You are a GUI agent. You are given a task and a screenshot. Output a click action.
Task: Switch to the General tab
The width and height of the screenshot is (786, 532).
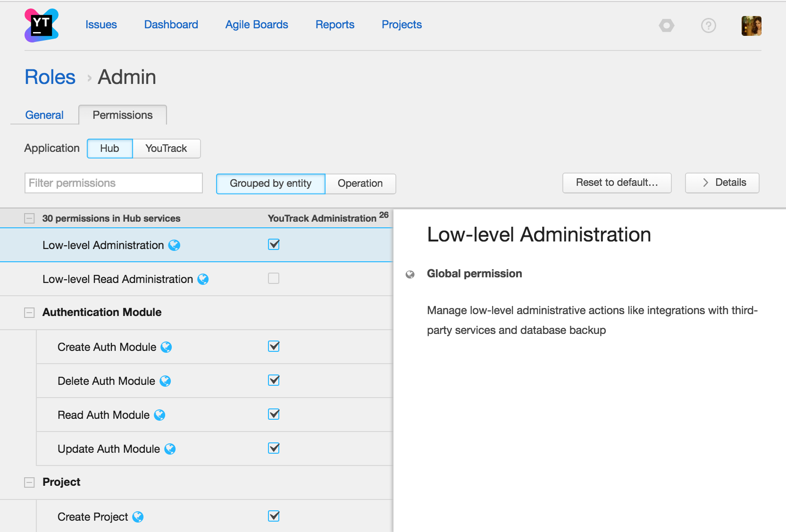click(x=44, y=115)
